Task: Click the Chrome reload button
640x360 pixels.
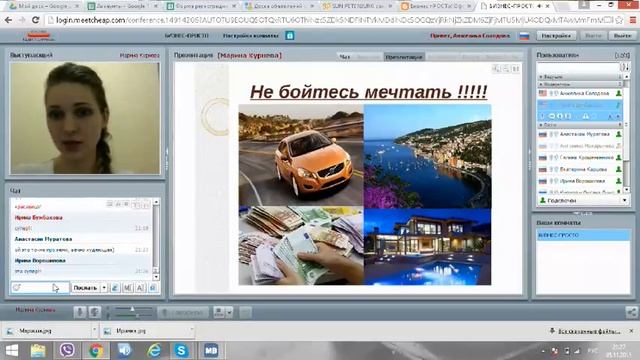Action: (x=36, y=20)
